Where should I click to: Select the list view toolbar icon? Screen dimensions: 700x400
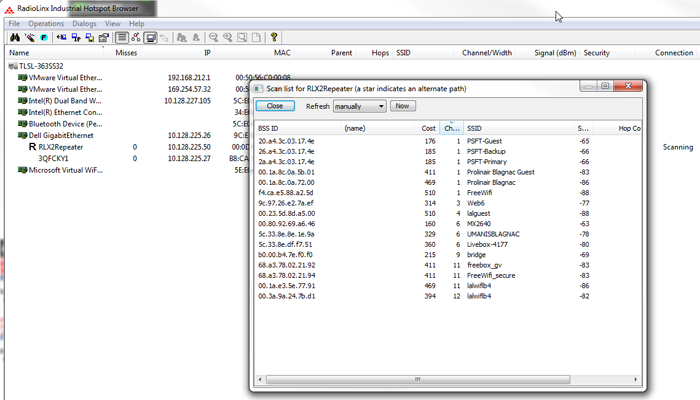pos(122,38)
